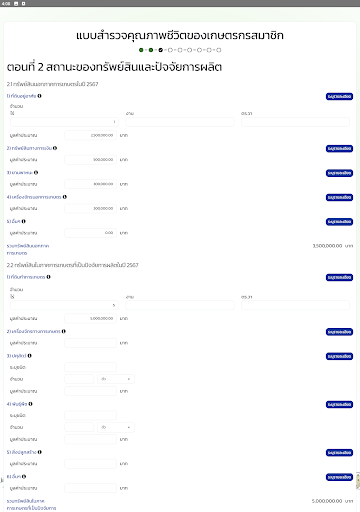
Task: Click blue details button for 2.1 item 5 others
Action: (x=339, y=222)
